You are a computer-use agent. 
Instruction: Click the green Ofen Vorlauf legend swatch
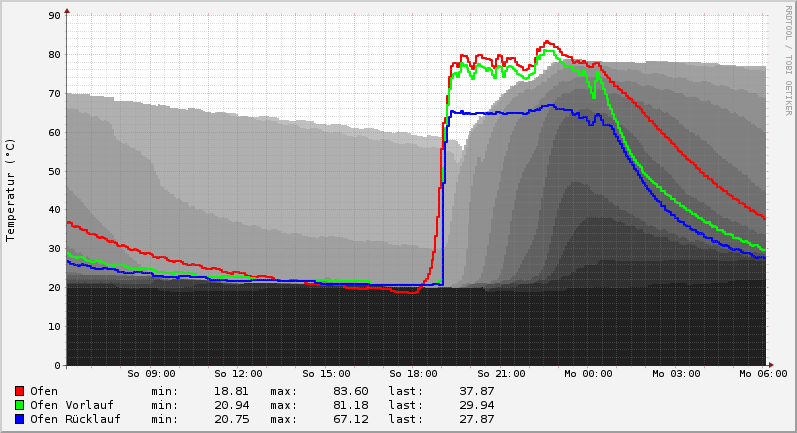pos(19,405)
